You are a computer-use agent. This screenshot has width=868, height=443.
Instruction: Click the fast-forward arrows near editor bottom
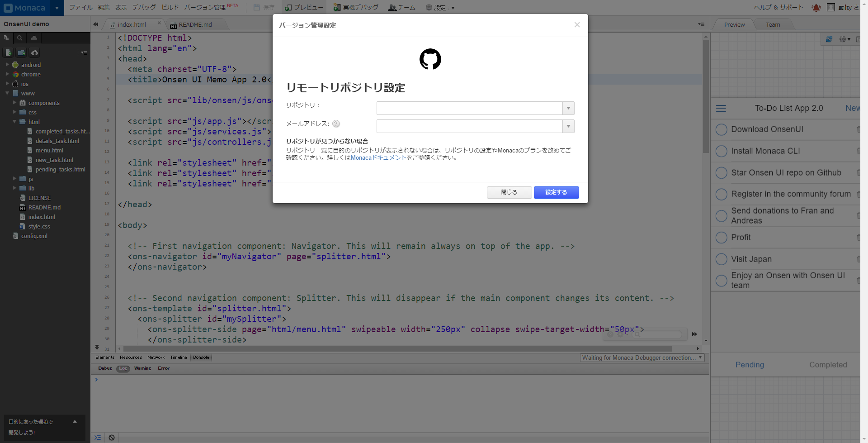click(694, 334)
